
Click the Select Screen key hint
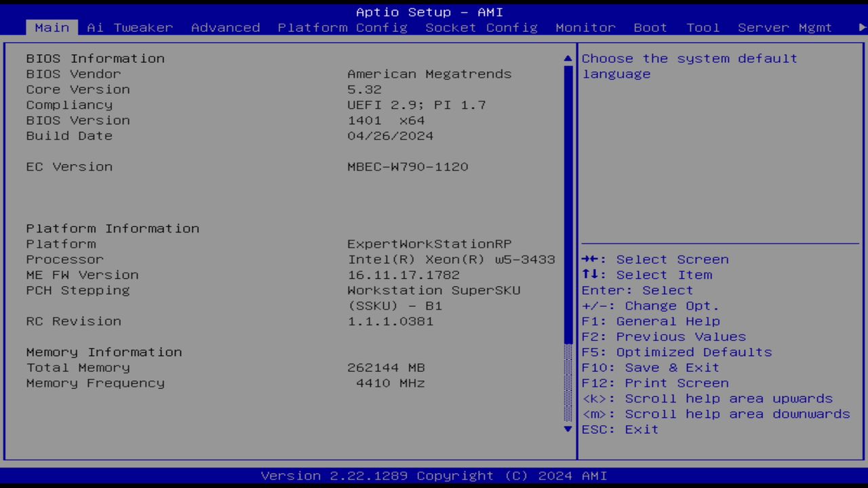tap(655, 260)
